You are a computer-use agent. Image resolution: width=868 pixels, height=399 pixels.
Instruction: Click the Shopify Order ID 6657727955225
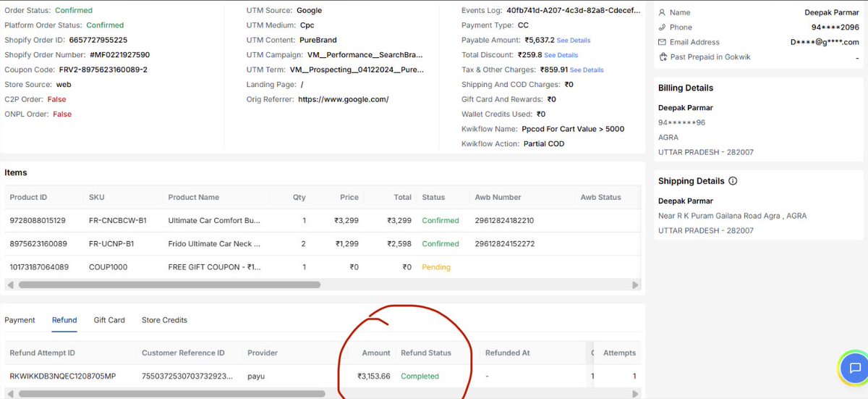click(x=98, y=41)
